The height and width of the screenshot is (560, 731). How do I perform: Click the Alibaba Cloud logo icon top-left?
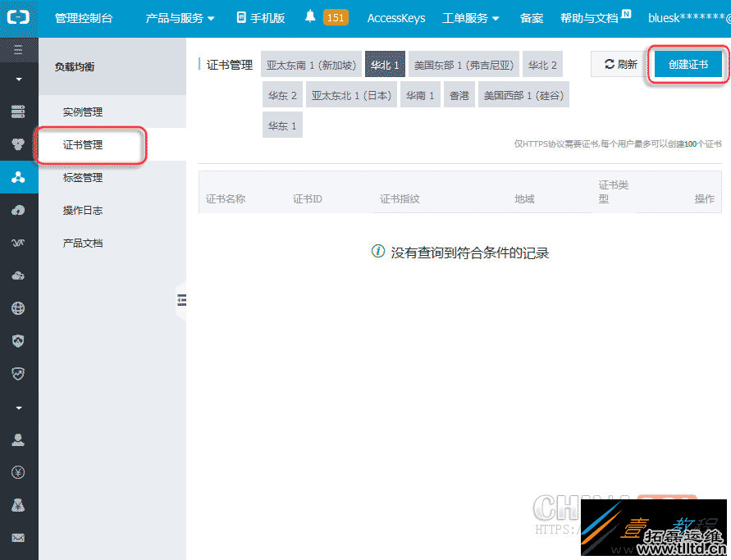[18, 16]
